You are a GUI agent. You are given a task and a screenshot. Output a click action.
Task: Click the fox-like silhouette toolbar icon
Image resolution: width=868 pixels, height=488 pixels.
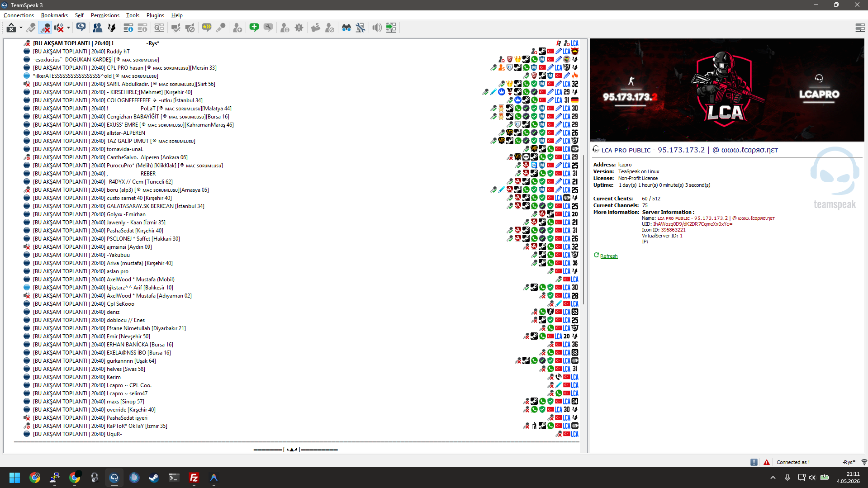coord(112,28)
